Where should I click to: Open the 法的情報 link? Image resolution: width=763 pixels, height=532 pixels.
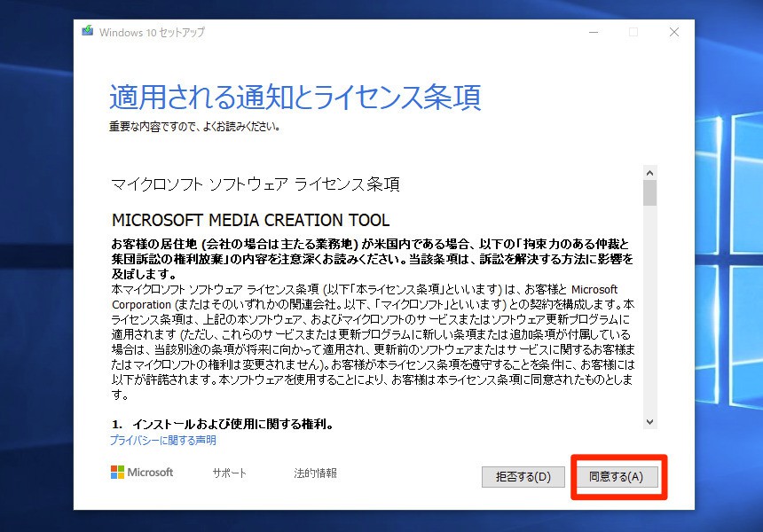[315, 473]
